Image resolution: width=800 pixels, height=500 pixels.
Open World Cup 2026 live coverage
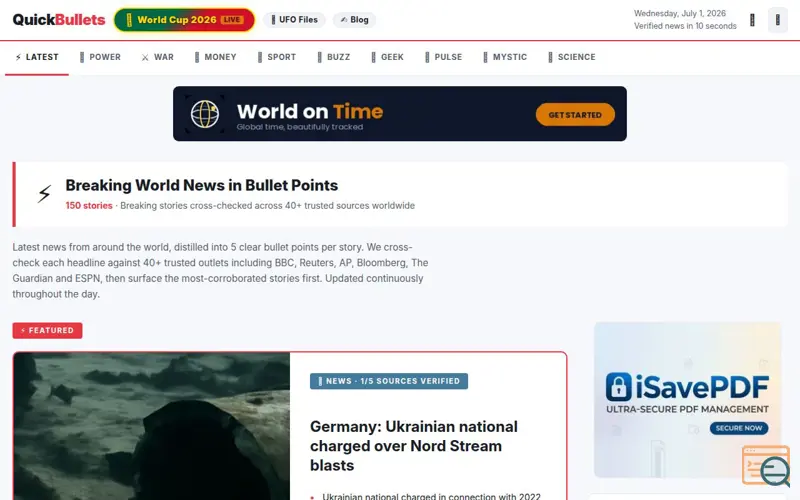tap(184, 20)
